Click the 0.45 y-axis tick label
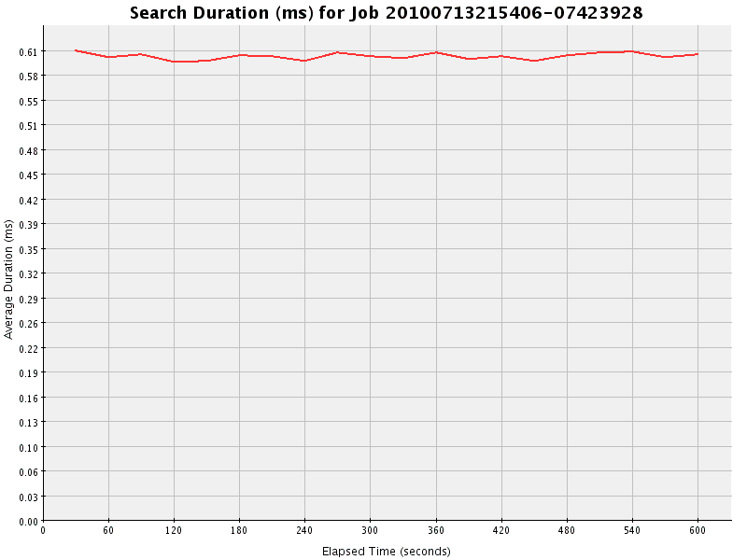The height and width of the screenshot is (560, 747). pos(28,175)
